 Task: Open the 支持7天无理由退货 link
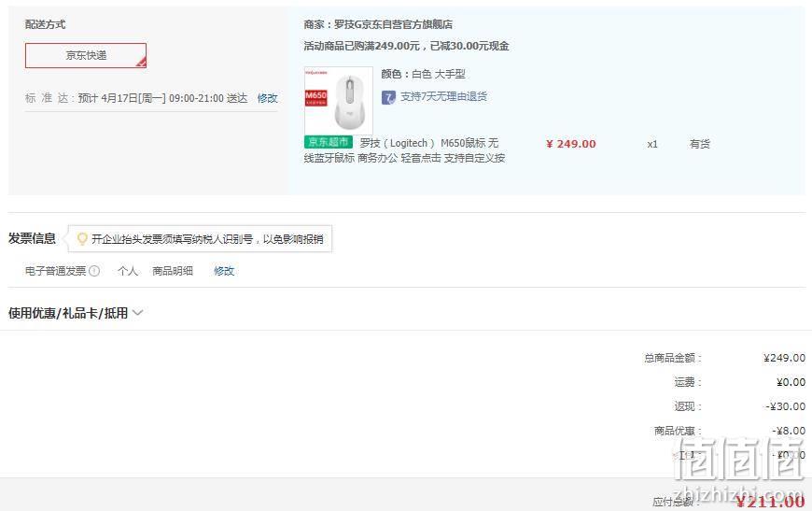pos(443,96)
